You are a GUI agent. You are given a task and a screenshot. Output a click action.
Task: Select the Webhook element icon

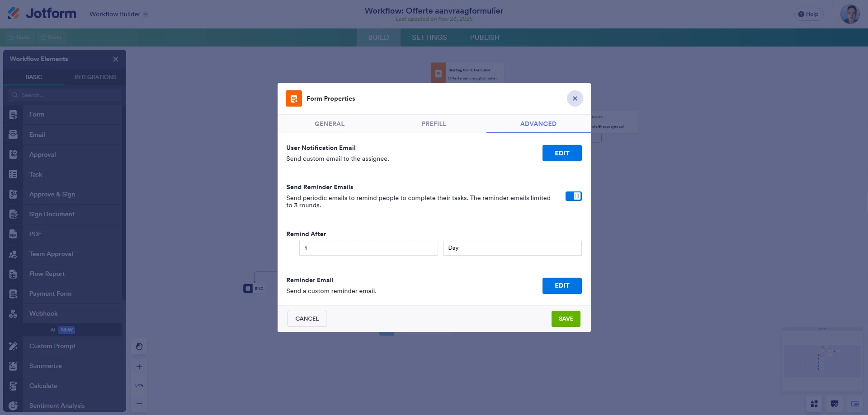coord(13,313)
